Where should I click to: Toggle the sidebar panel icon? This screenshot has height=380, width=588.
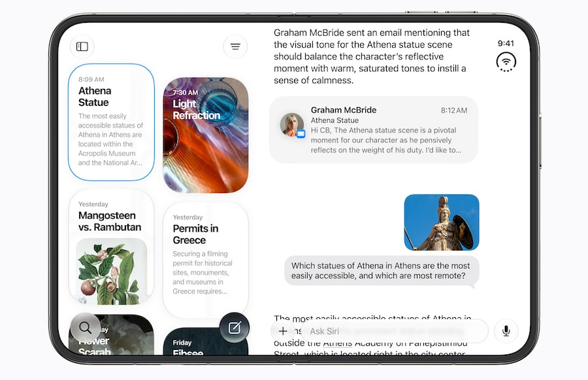82,46
